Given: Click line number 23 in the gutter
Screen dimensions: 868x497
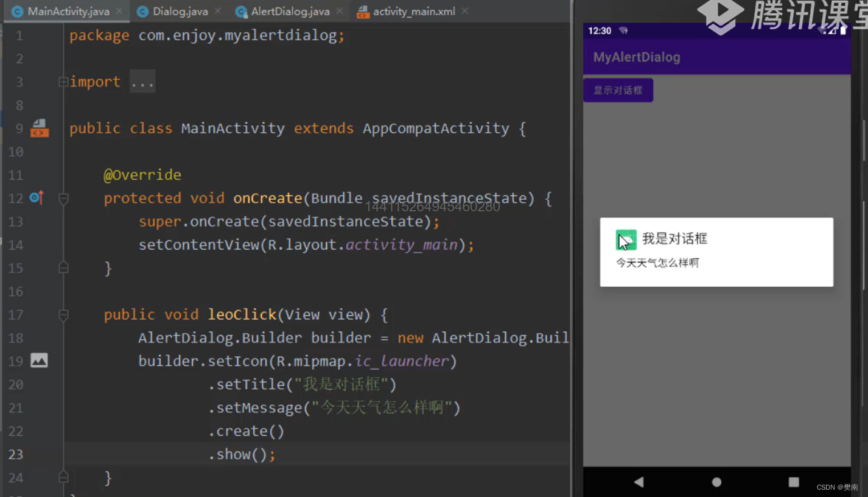Looking at the screenshot, I should click(x=16, y=454).
